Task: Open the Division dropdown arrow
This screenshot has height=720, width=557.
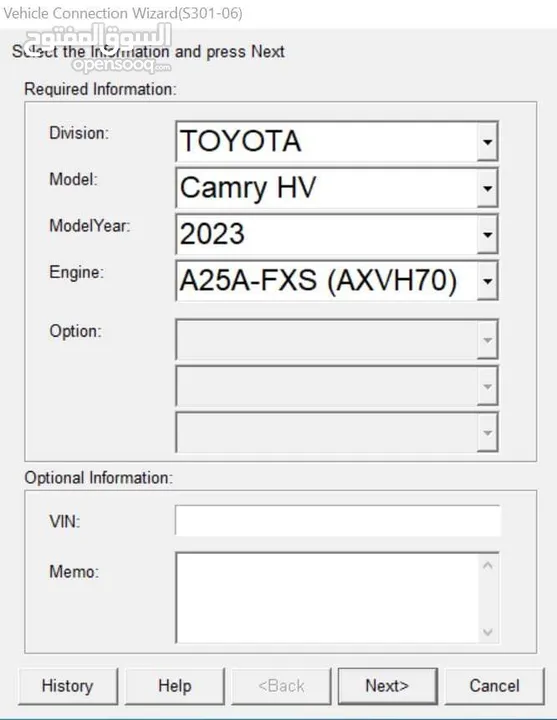Action: [487, 141]
